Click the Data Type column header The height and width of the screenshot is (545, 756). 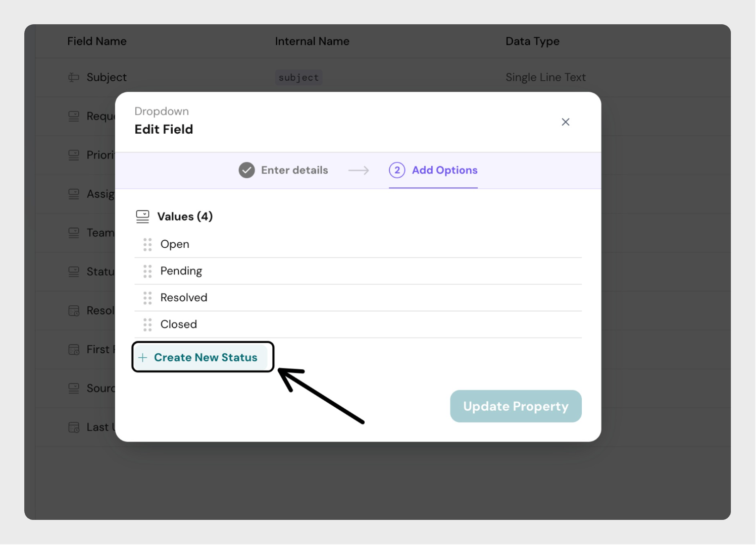532,41
